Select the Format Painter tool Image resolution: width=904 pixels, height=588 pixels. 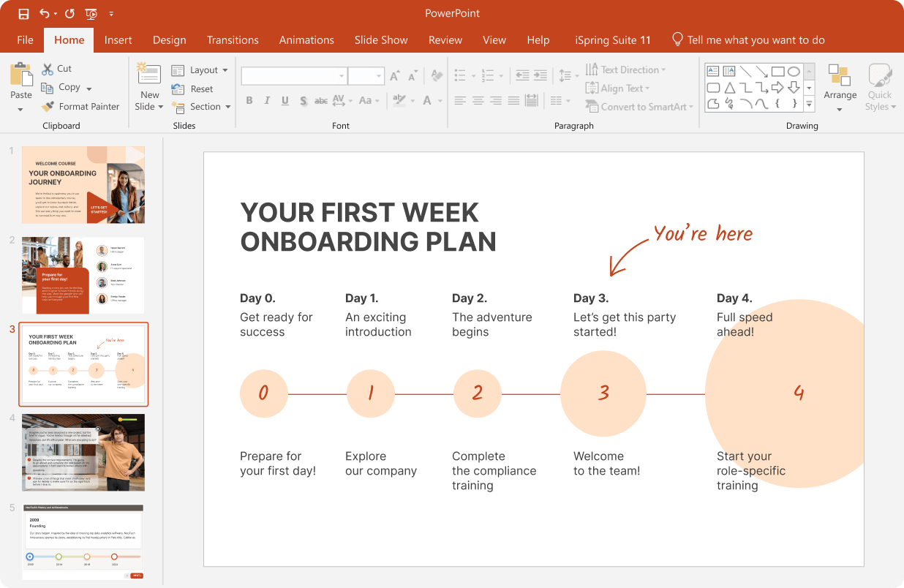80,107
